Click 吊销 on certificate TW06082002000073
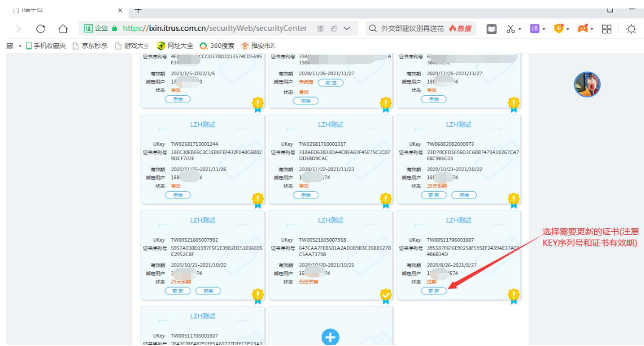 pyautogui.click(x=464, y=195)
